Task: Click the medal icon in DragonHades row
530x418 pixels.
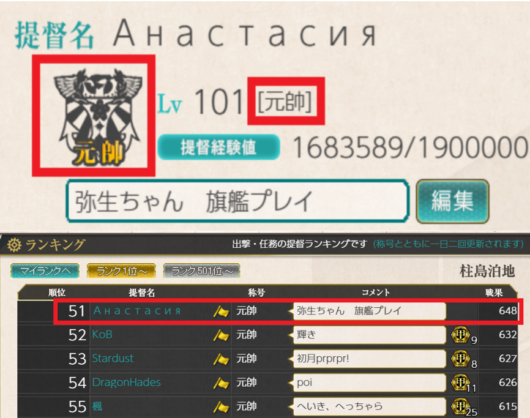Action: point(460,383)
